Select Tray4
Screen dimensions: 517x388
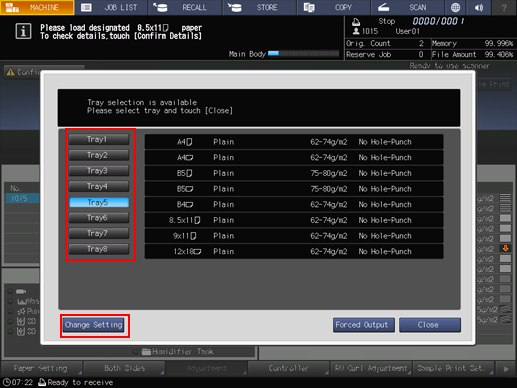(x=99, y=186)
